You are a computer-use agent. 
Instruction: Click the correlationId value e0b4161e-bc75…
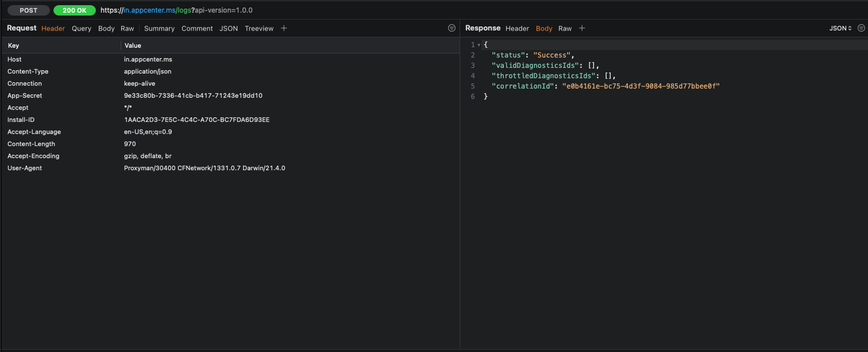point(641,86)
